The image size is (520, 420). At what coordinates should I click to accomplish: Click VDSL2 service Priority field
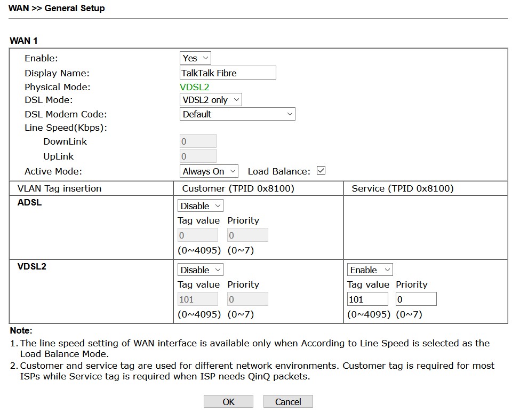(416, 299)
